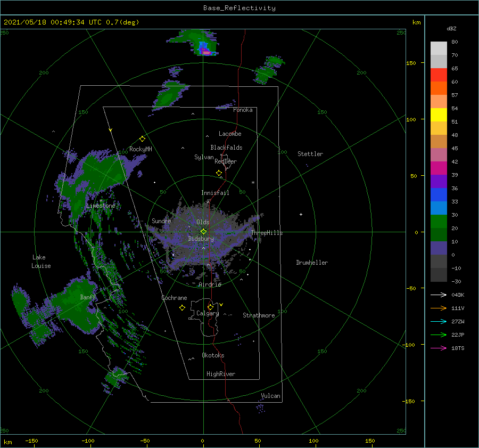Click the HighRiver label
479x448 pixels.
pyautogui.click(x=221, y=374)
